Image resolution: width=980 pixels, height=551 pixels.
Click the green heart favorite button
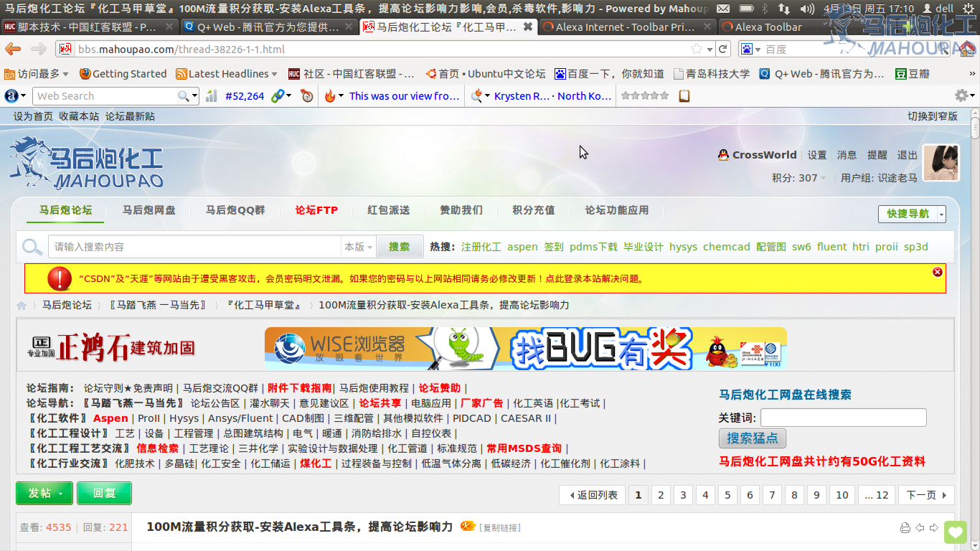click(956, 532)
